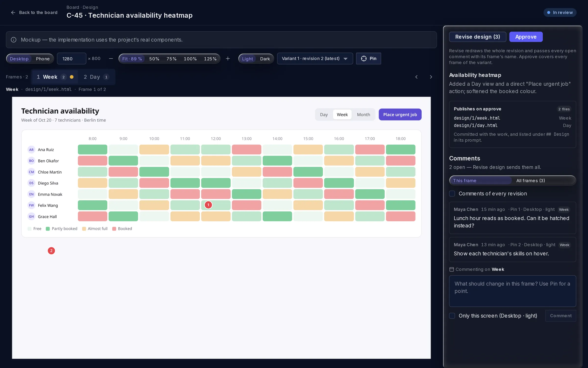Click Revise design (3) button

(x=478, y=37)
